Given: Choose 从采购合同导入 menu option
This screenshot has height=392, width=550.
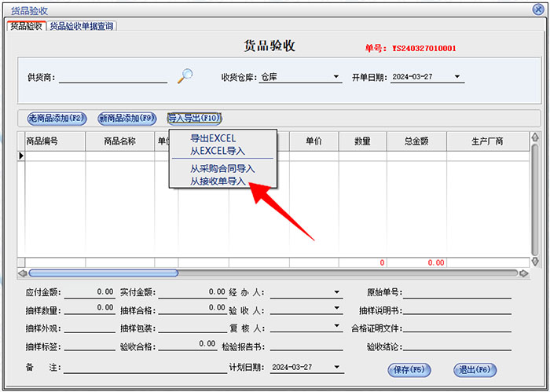Looking at the screenshot, I should (222, 169).
